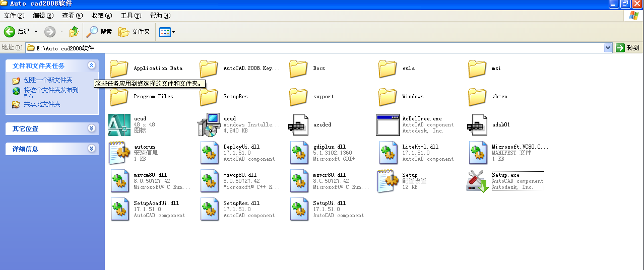Select the AcDelTree.exe file
The width and height of the screenshot is (644, 270).
coord(415,125)
